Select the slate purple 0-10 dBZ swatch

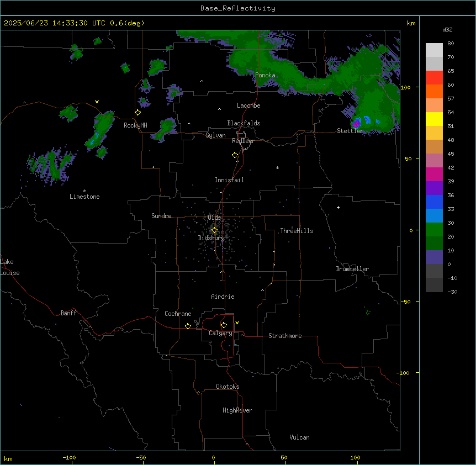[434, 257]
